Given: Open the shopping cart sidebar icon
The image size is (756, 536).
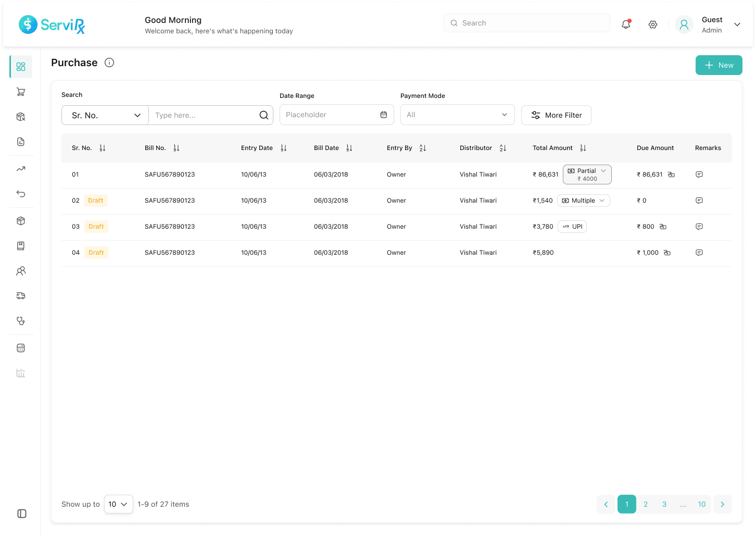Looking at the screenshot, I should (21, 92).
